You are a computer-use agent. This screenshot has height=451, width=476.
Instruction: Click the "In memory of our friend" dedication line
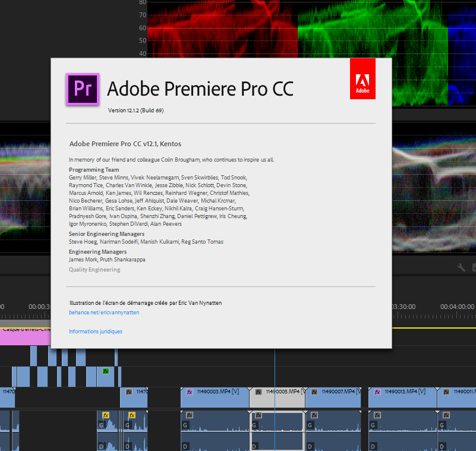tap(171, 160)
